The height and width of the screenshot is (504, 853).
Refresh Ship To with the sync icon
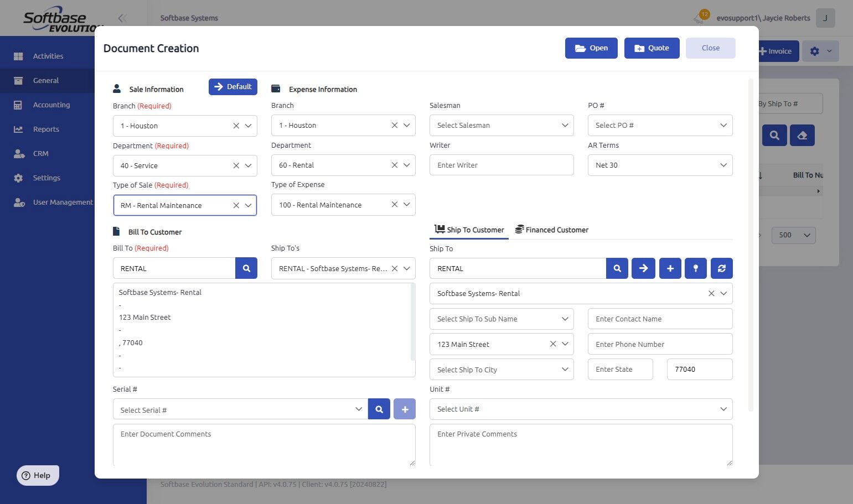pyautogui.click(x=722, y=268)
